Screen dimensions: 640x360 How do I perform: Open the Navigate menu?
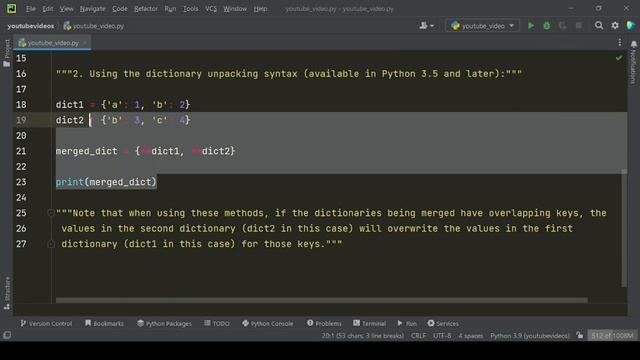(x=92, y=9)
